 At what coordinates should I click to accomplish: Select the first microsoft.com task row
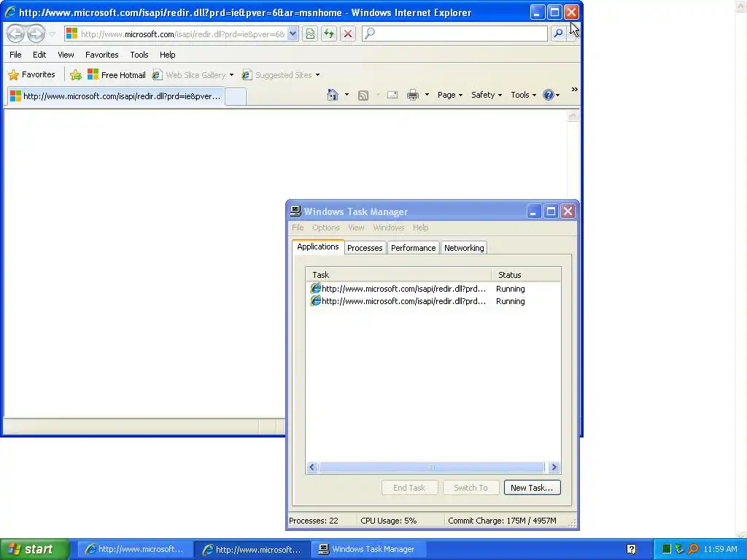tap(433, 289)
